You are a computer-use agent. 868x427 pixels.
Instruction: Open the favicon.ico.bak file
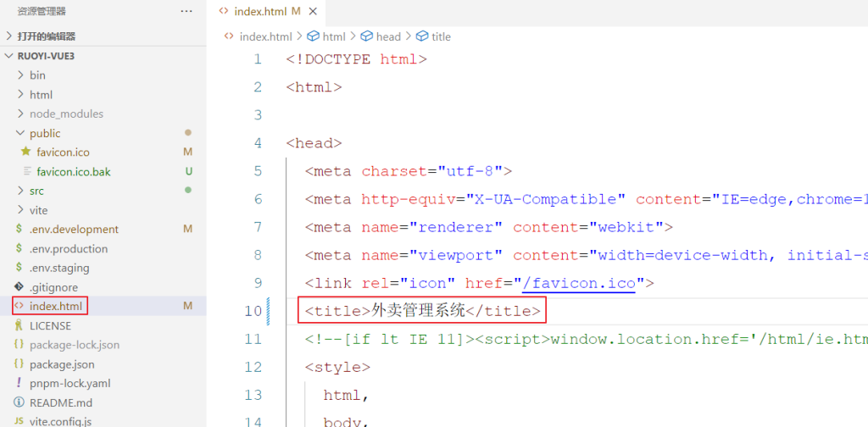[73, 171]
